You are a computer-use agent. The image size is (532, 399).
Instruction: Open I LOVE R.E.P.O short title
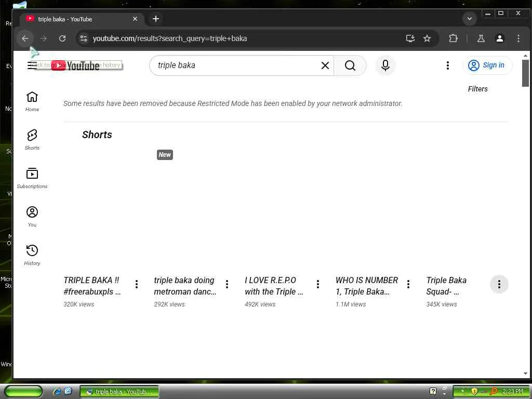pos(274,286)
